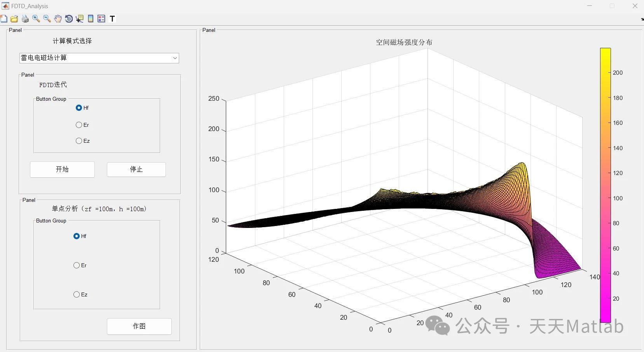The height and width of the screenshot is (352, 644).
Task: Select the Zoom In magnifier tool
Action: click(x=36, y=19)
